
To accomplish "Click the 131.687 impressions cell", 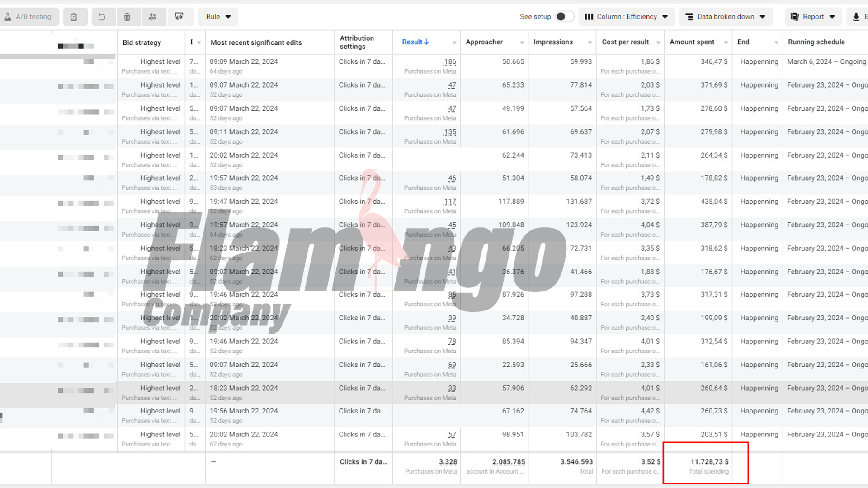I will (579, 202).
